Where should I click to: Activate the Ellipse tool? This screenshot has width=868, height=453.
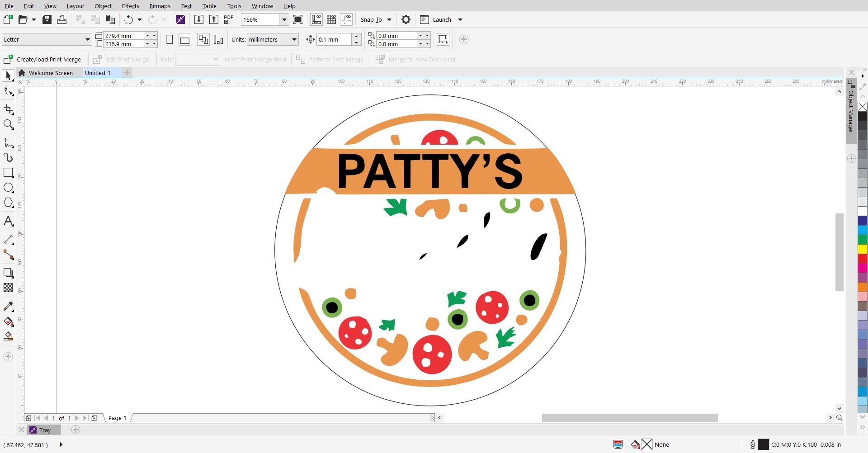click(x=8, y=188)
